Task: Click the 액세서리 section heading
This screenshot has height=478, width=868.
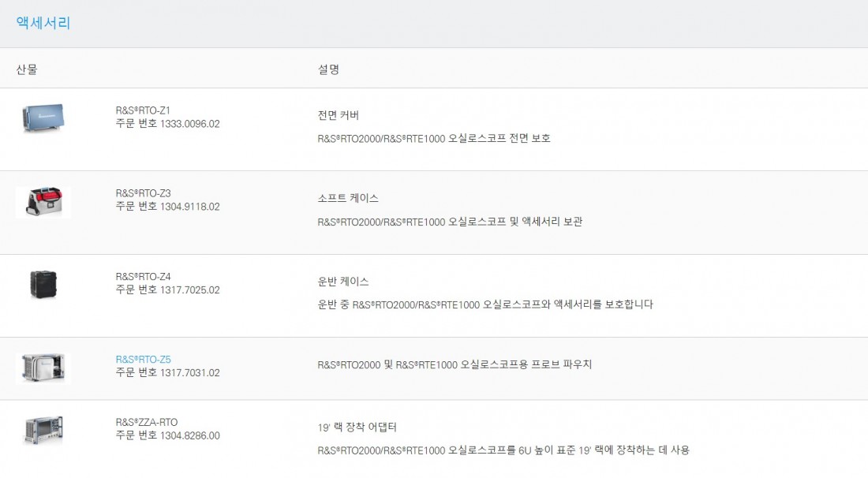Action: point(43,23)
